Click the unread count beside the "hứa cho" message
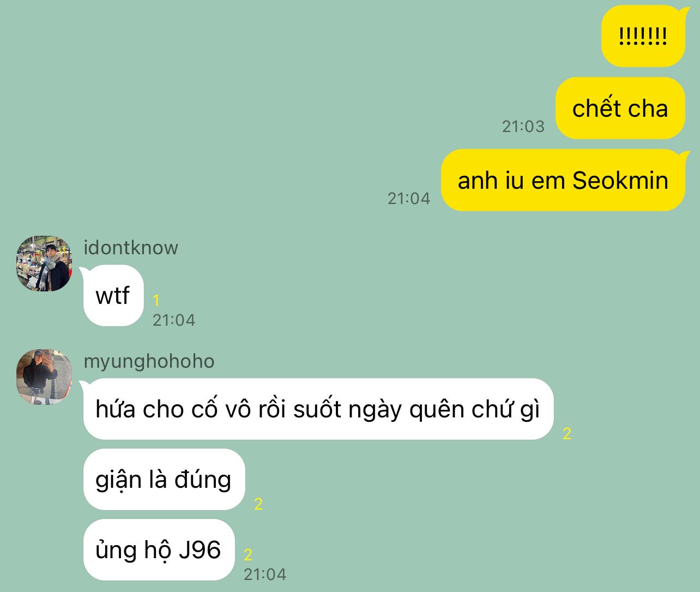This screenshot has height=592, width=700. (x=567, y=434)
